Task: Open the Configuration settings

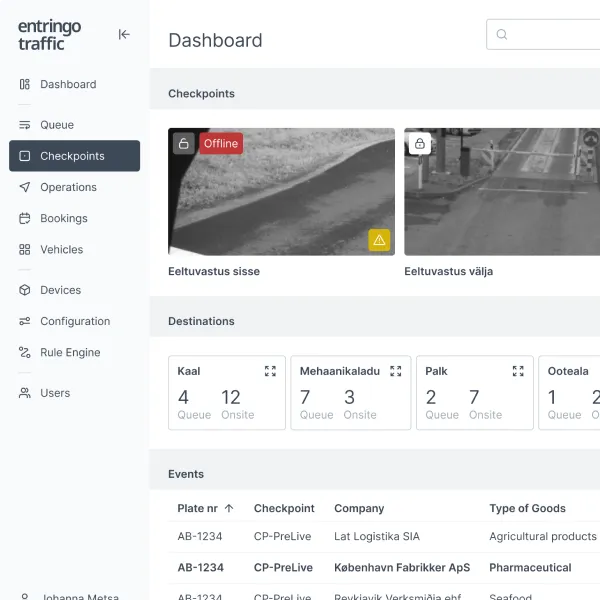Action: [75, 321]
